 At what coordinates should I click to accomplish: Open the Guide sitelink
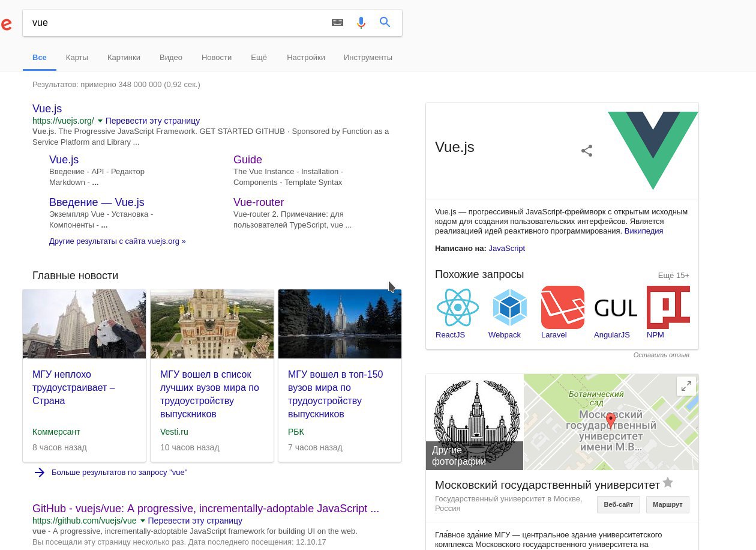pyautogui.click(x=248, y=160)
